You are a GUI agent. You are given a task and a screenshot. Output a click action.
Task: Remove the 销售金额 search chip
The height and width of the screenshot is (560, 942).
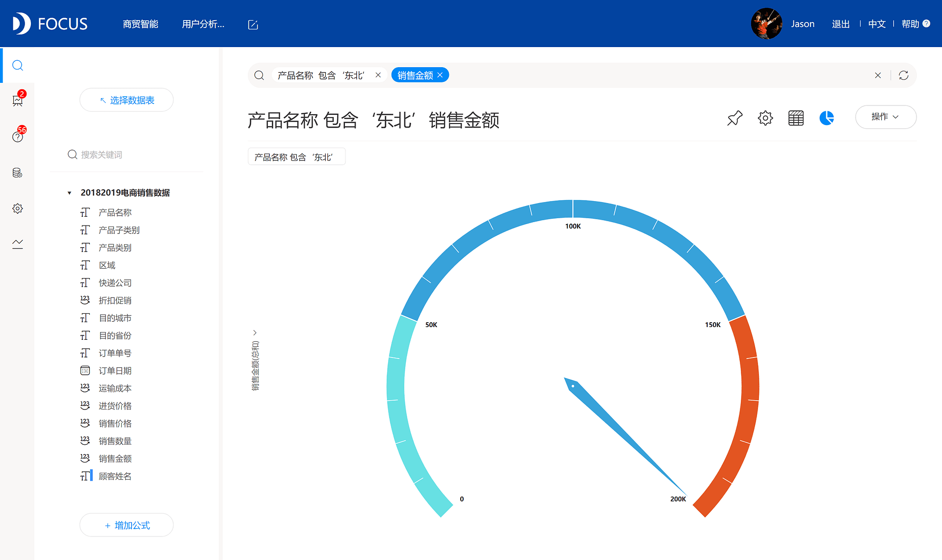click(x=440, y=75)
